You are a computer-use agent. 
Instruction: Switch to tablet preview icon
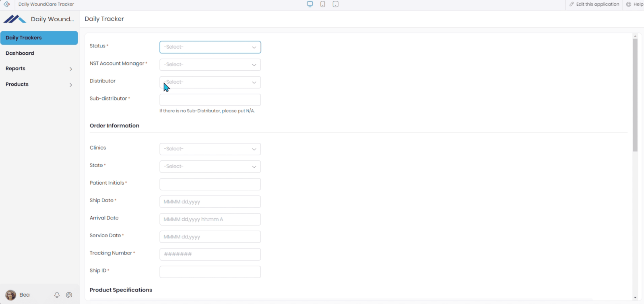coord(336,4)
